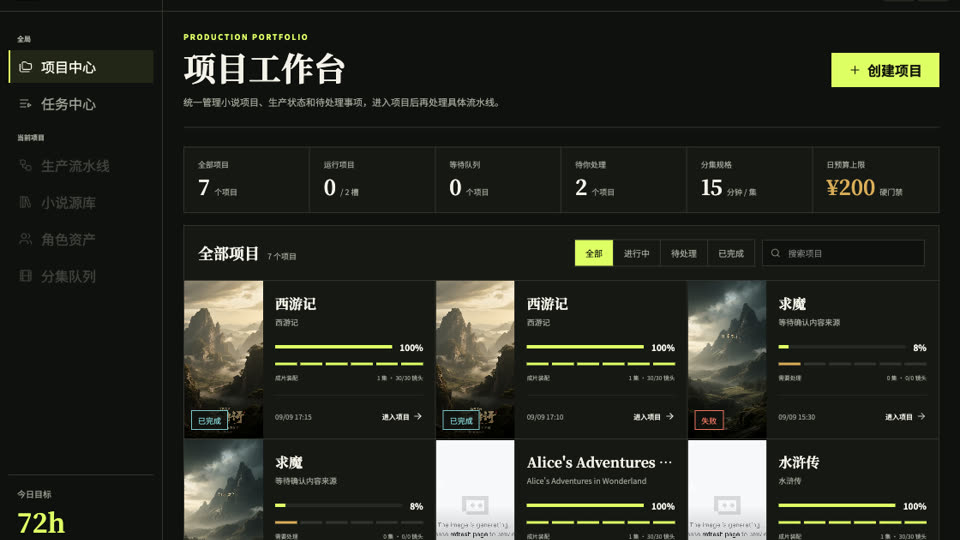Click arrow icon beside 进入项目 on 09/09 17:10 card
The height and width of the screenshot is (540, 960).
(x=670, y=416)
